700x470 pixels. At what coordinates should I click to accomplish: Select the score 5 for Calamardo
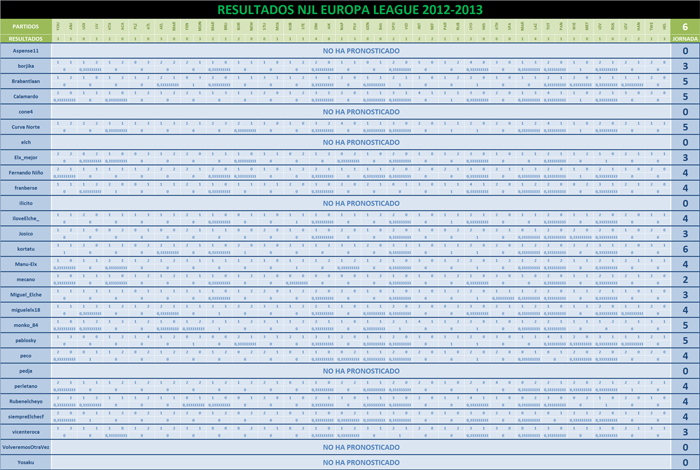(685, 96)
